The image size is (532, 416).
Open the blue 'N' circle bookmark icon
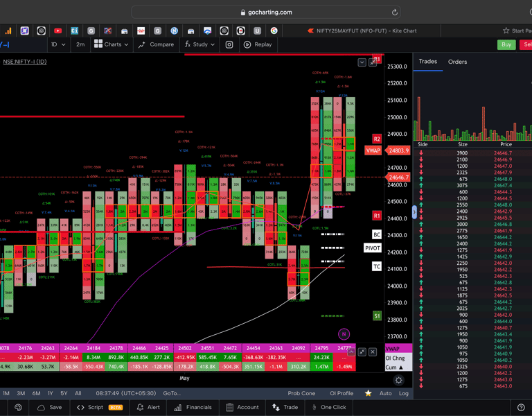[x=174, y=31]
